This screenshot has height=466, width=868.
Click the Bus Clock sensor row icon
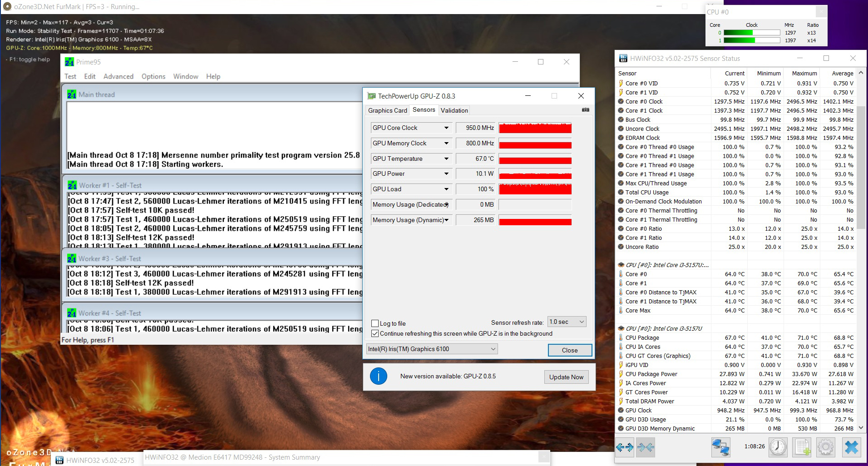621,119
